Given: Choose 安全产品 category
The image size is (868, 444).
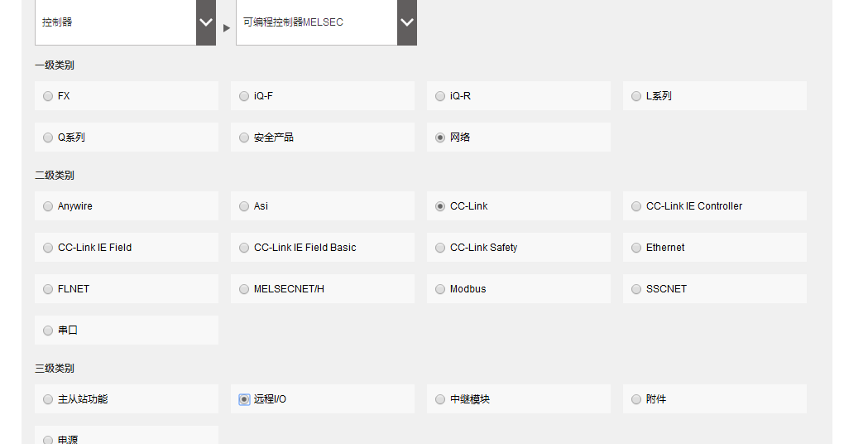Looking at the screenshot, I should coord(244,138).
